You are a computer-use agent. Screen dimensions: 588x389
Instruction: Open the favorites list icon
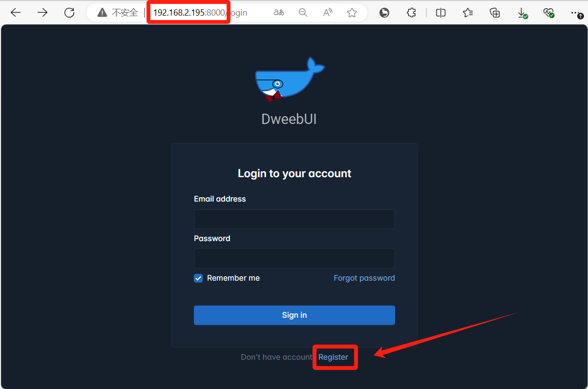coord(468,13)
